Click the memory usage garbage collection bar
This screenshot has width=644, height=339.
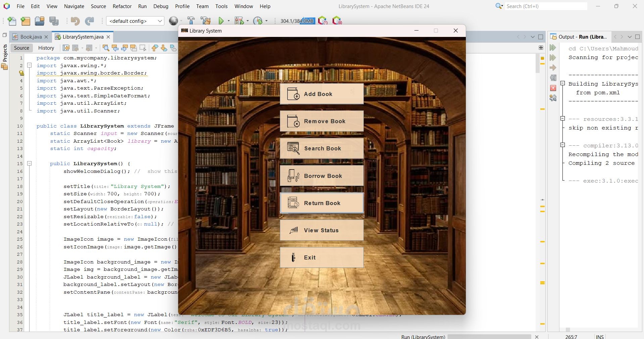click(x=297, y=21)
